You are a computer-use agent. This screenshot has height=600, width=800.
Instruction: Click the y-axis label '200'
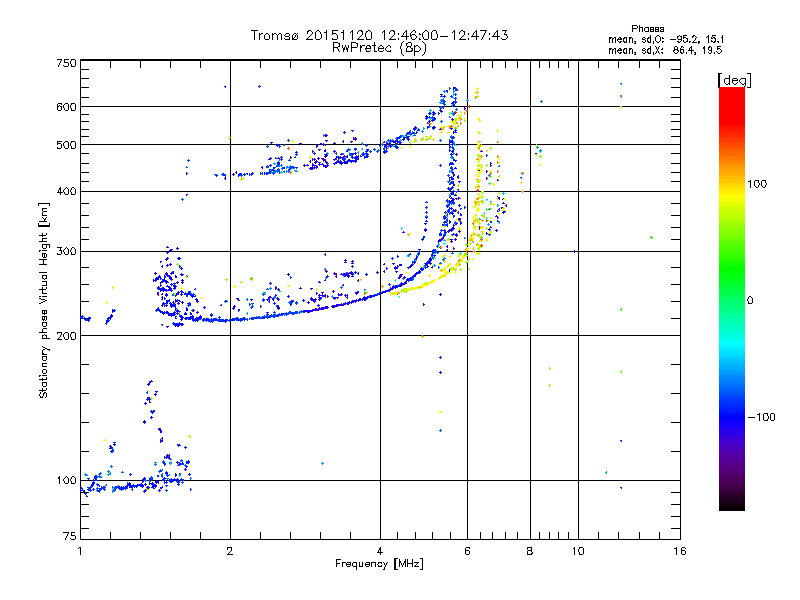tap(67, 336)
